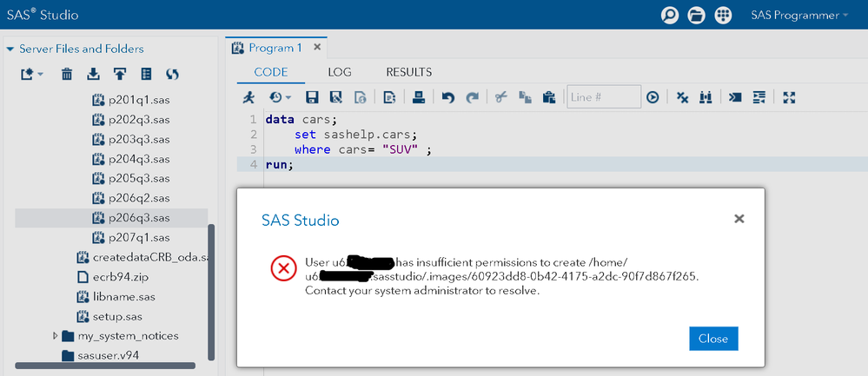The height and width of the screenshot is (376, 868).
Task: Select p206q3.sas in file tree
Action: coord(138,217)
